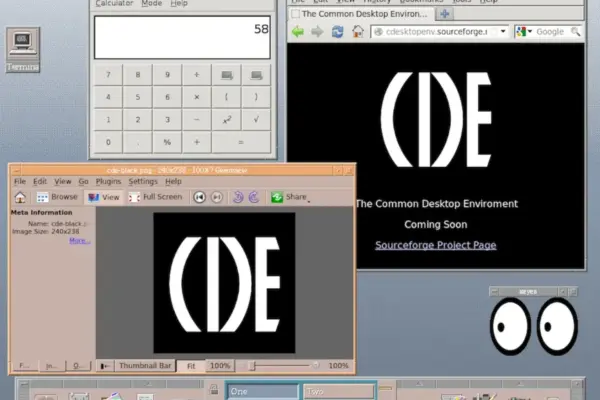Select the F... sidebar tab in Gwenview
This screenshot has width=600, height=400.
coord(24,366)
